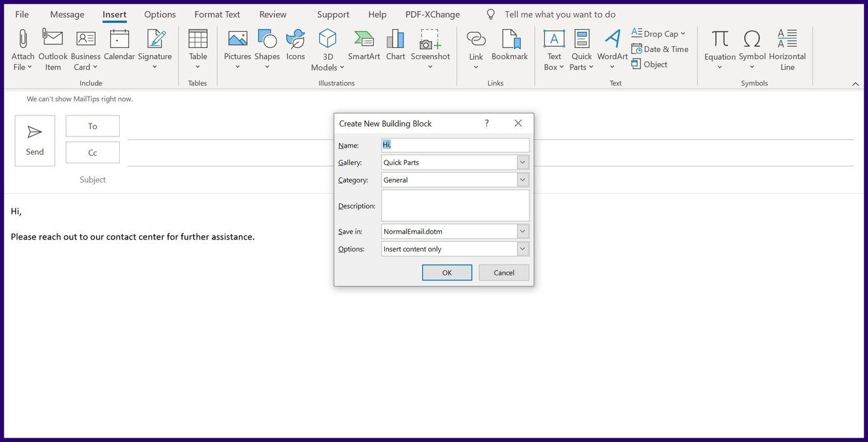The width and height of the screenshot is (868, 442).
Task: Open the Business Card option
Action: coord(85,50)
